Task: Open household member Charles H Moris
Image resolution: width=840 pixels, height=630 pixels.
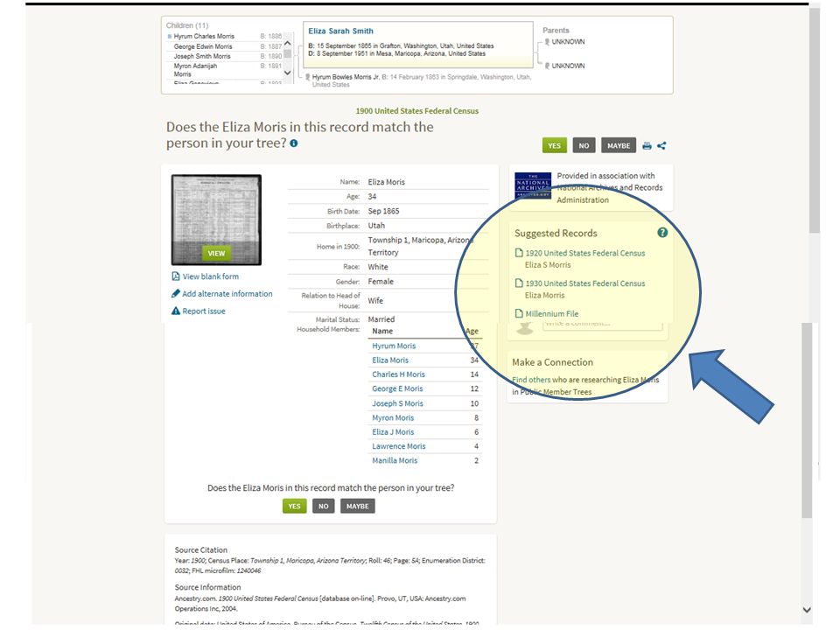Action: pos(399,374)
